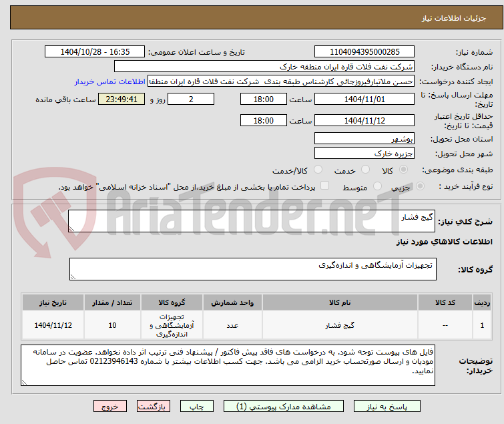Select the متوسط purchase type radio
The height and width of the screenshot is (424, 504).
[x=377, y=186]
